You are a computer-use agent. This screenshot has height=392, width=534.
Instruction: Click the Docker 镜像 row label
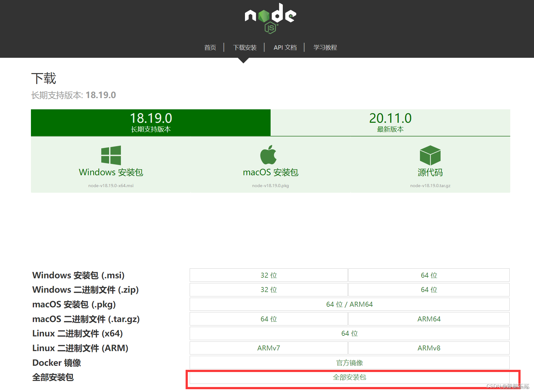tap(57, 363)
